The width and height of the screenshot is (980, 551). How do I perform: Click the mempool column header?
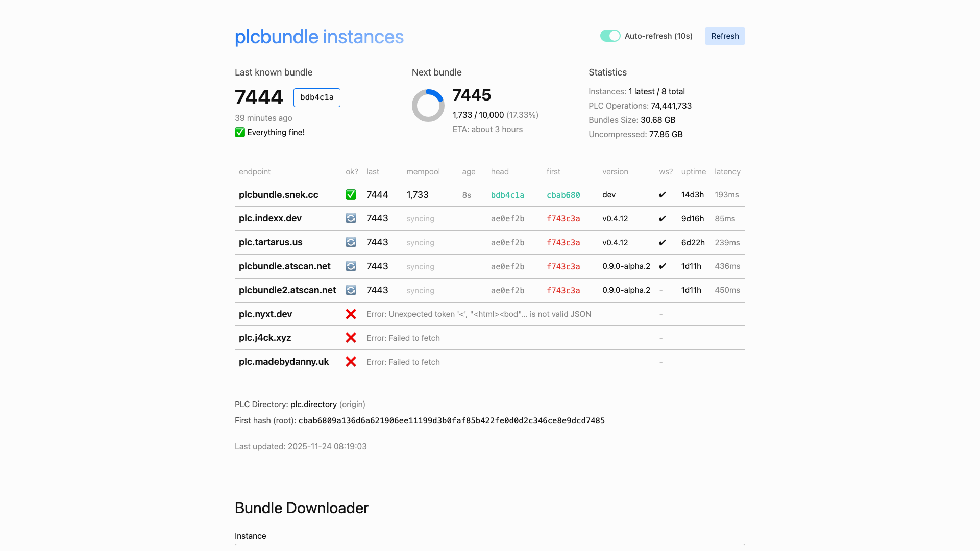click(423, 172)
